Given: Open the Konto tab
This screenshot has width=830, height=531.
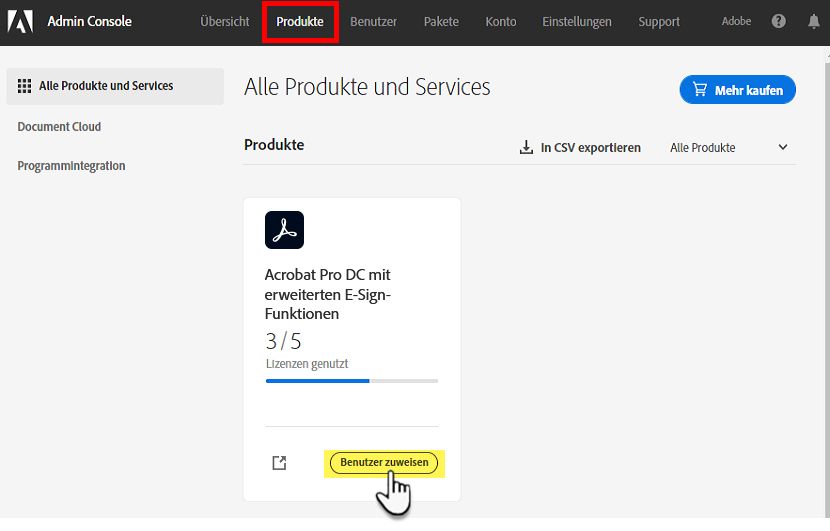Looking at the screenshot, I should (x=501, y=22).
